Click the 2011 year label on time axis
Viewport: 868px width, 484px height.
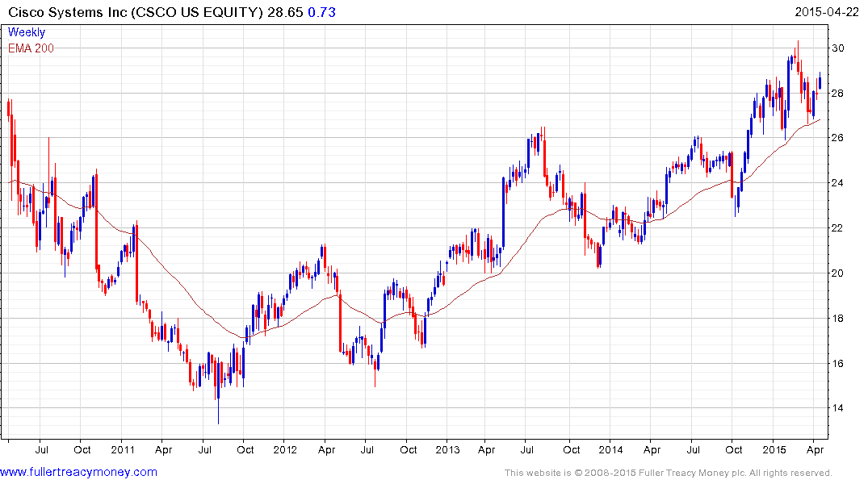123,449
